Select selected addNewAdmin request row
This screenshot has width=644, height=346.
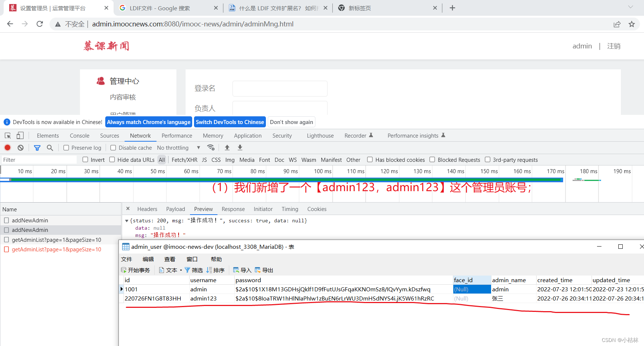pos(61,230)
